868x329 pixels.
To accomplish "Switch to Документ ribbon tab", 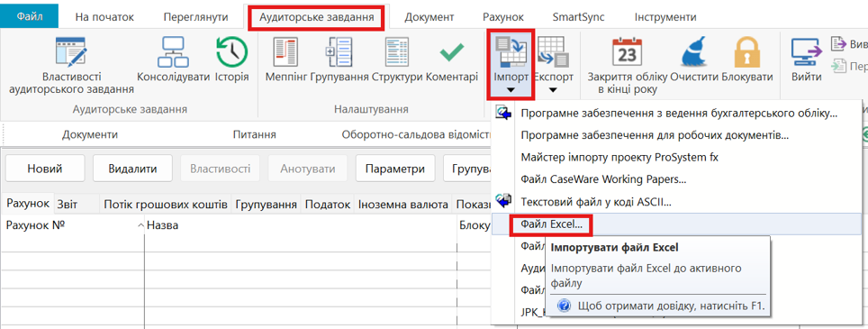I will pyautogui.click(x=429, y=16).
